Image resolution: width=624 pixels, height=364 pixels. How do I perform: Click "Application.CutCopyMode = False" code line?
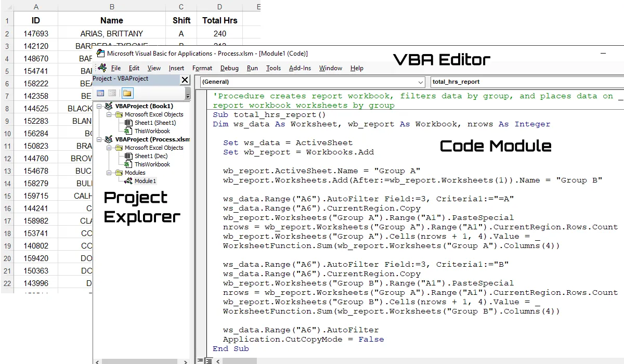[x=304, y=340]
